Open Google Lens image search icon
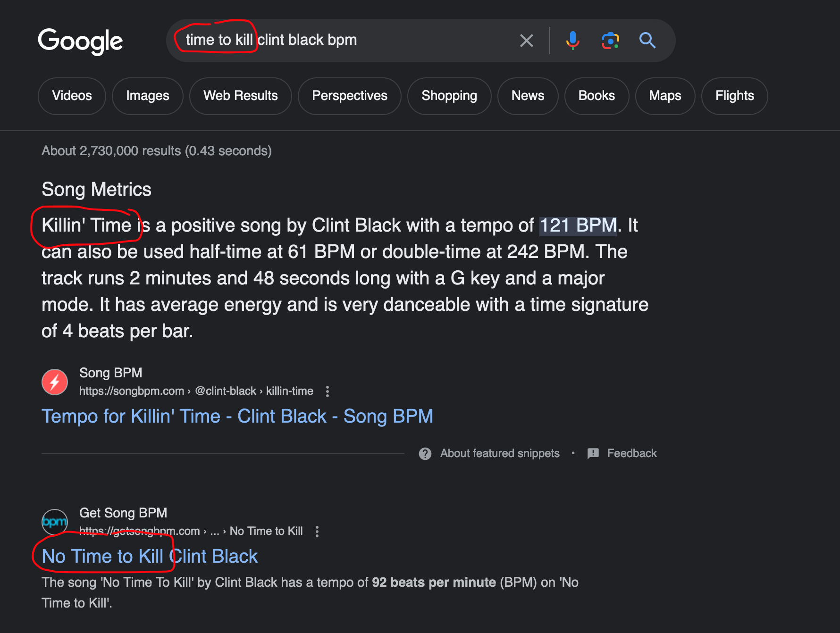Screen dimensions: 840x633 coord(610,41)
